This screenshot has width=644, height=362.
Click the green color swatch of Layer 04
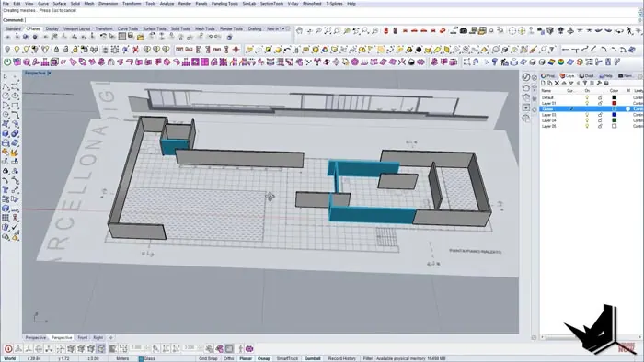614,120
